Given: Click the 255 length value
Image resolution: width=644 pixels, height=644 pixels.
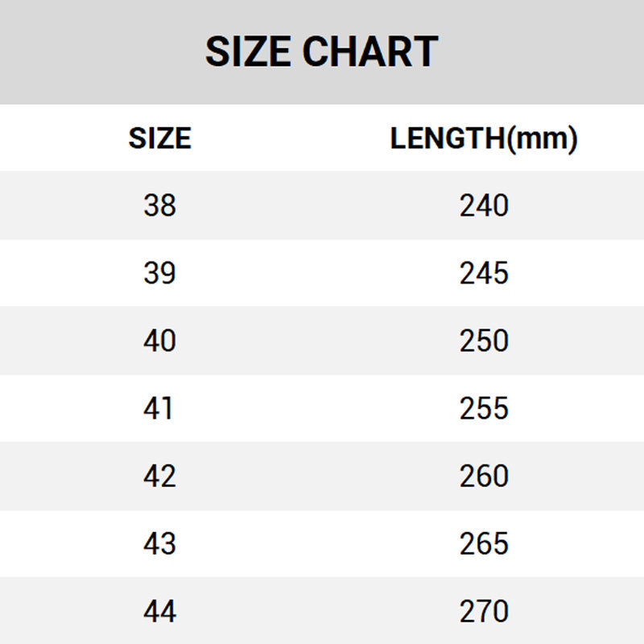Looking at the screenshot, I should [x=485, y=409].
